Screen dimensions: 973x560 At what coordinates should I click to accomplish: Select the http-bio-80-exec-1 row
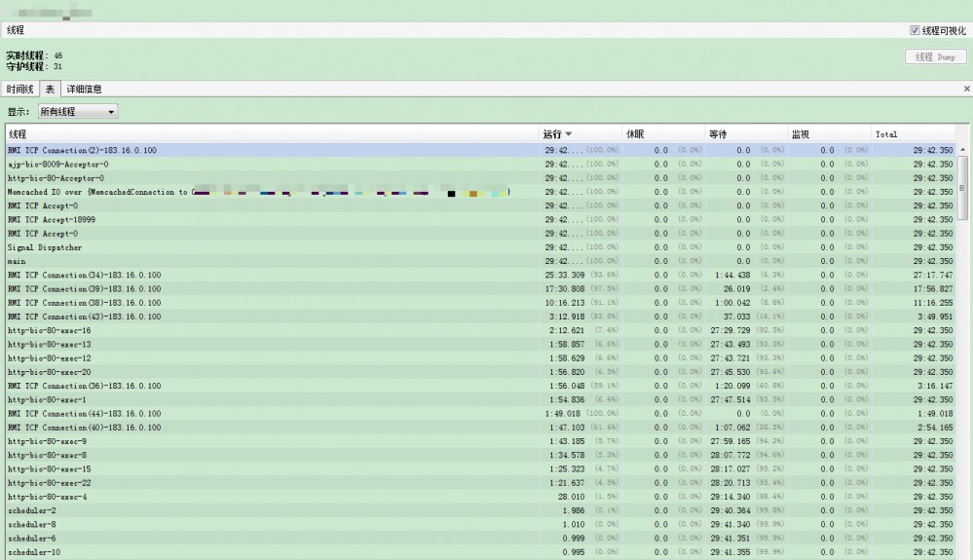(x=481, y=400)
